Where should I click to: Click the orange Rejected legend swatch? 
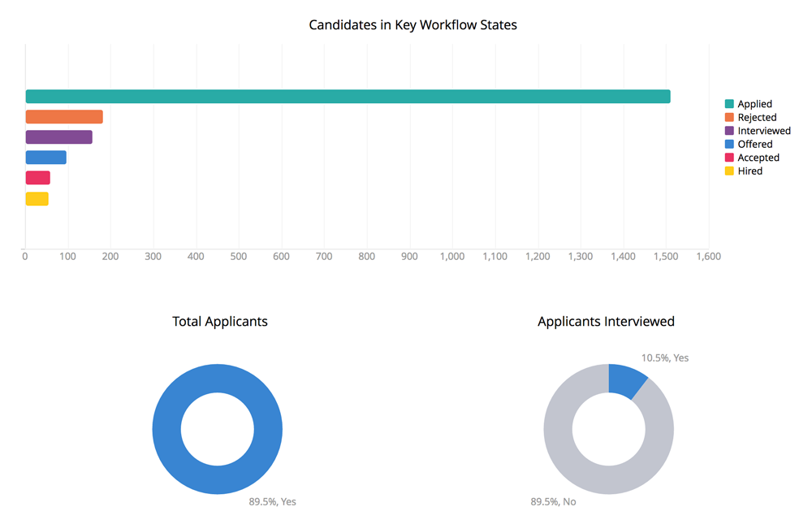[x=729, y=117]
